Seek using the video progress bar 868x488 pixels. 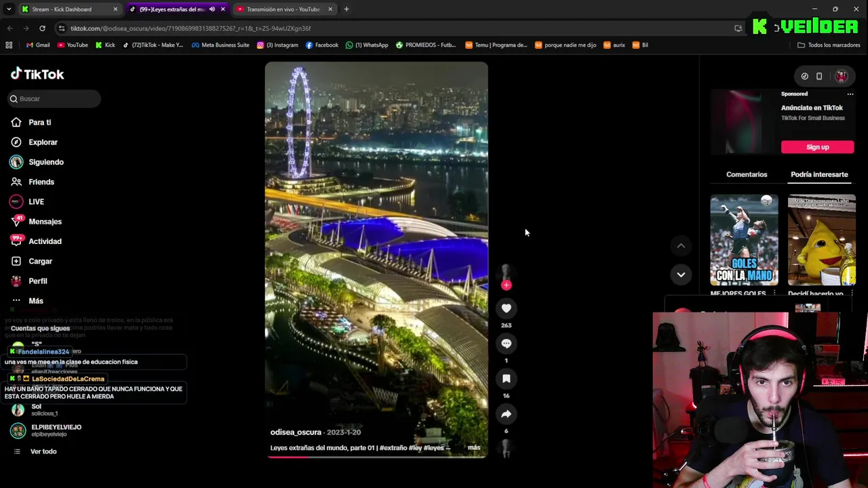(x=376, y=457)
